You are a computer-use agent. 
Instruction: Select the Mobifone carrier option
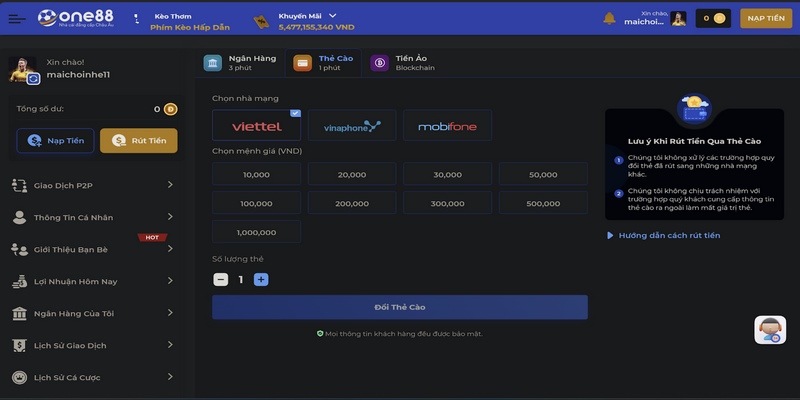tap(447, 125)
